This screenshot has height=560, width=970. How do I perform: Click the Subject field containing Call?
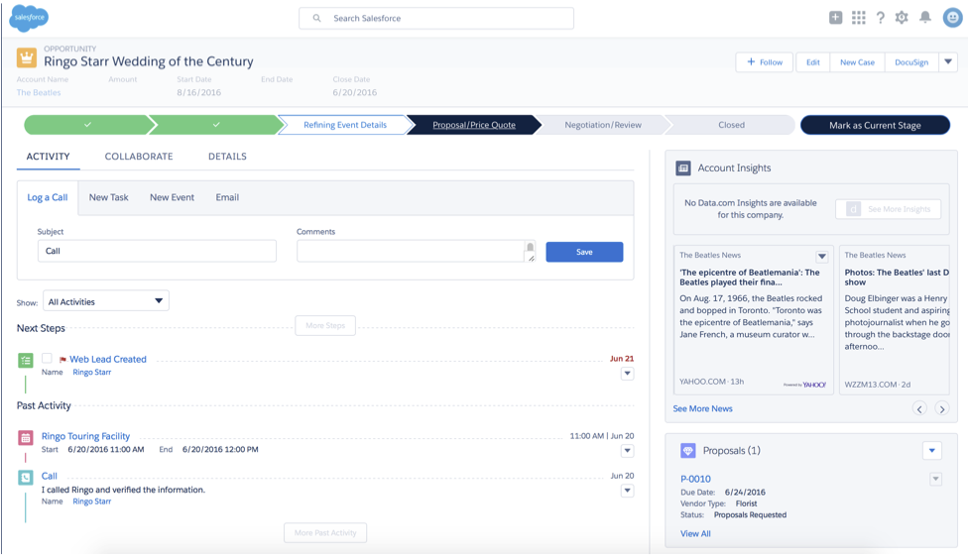pyautogui.click(x=157, y=251)
